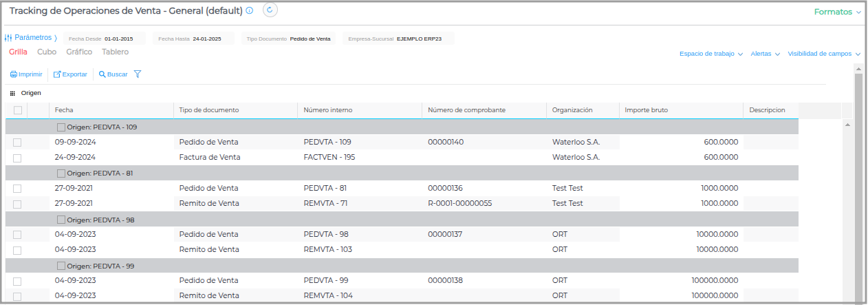Click the Fecha Desde 01-01-2015 field
868x305 pixels.
105,39
